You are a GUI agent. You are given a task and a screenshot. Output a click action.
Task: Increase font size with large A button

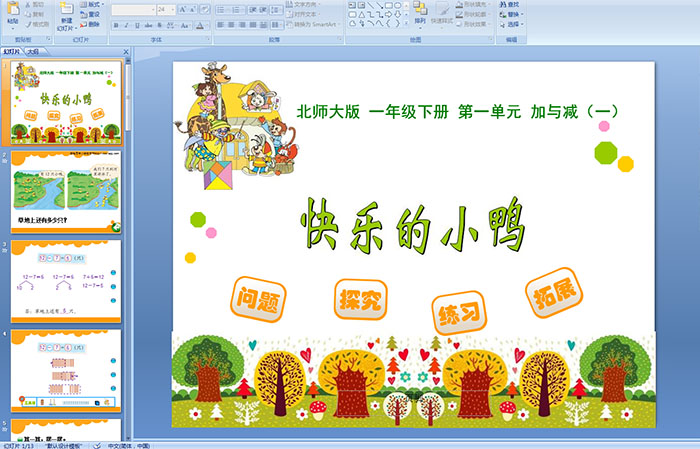click(183, 9)
